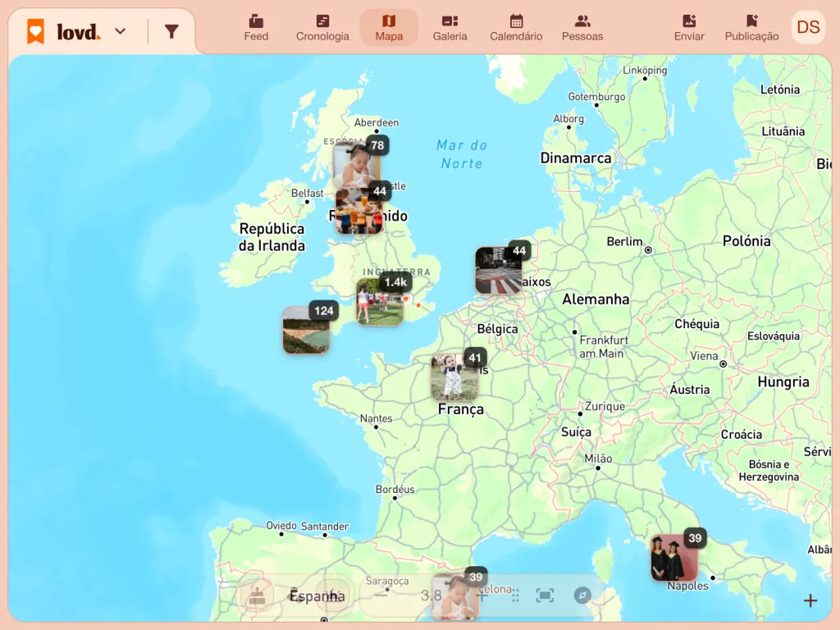Image resolution: width=840 pixels, height=630 pixels.
Task: Open the Calendário tab
Action: (x=516, y=28)
